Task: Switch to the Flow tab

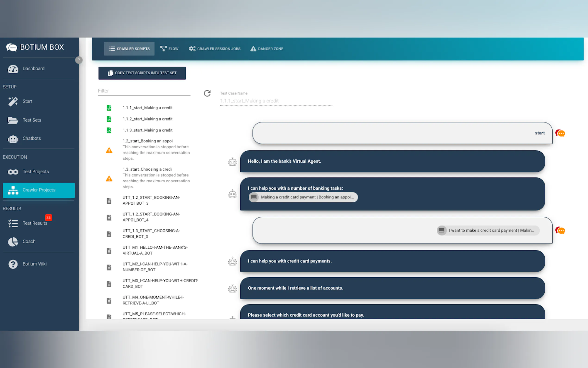Action: click(169, 49)
